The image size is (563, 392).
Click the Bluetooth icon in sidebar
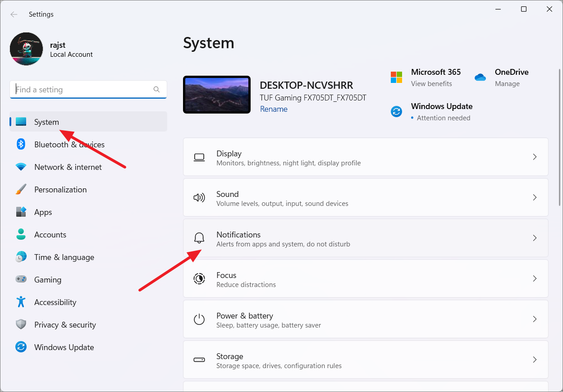coord(21,144)
